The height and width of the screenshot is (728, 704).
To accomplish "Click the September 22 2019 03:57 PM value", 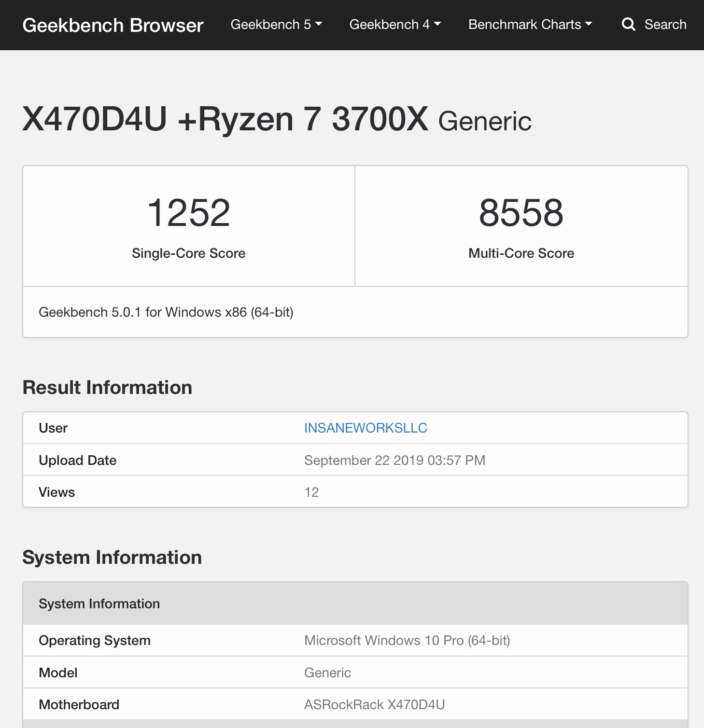I will tap(394, 460).
